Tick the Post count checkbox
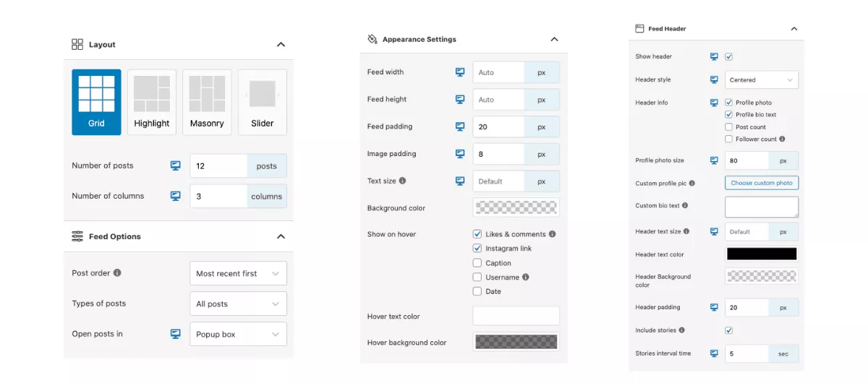This screenshot has width=868, height=383. click(x=729, y=127)
